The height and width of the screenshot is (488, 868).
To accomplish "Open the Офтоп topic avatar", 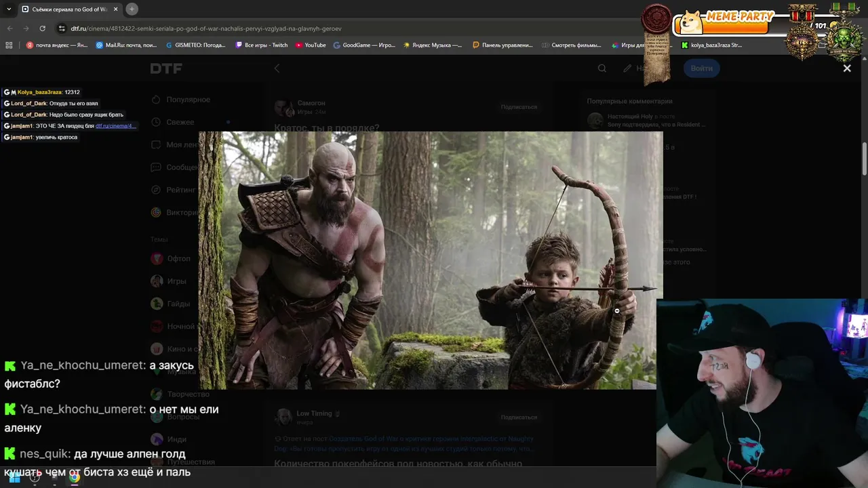I will [157, 258].
